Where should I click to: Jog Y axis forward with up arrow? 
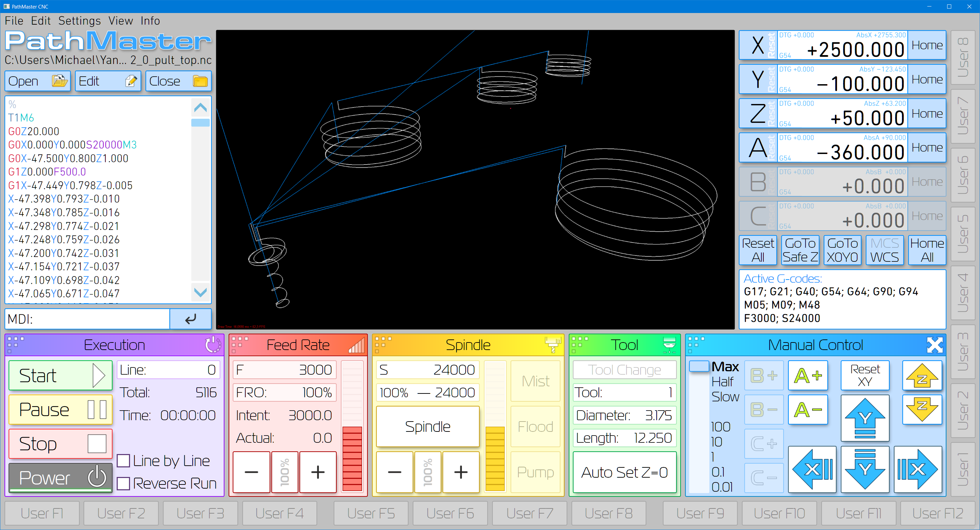(865, 418)
